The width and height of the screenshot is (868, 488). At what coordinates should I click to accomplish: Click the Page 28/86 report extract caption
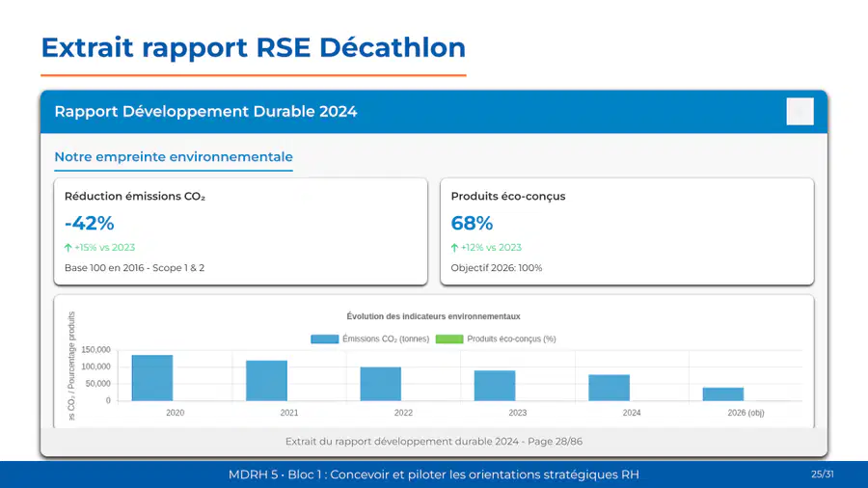[x=433, y=441]
